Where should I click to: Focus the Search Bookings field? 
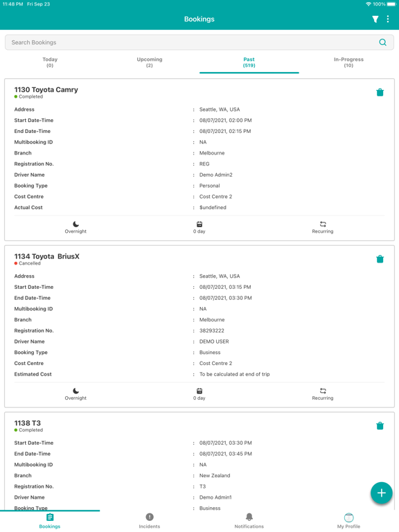(x=199, y=42)
